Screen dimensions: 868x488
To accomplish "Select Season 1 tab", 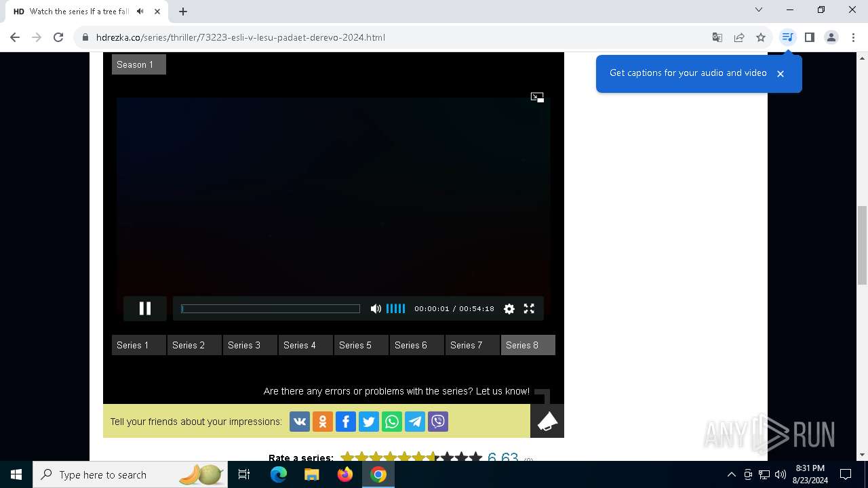I will coord(139,64).
